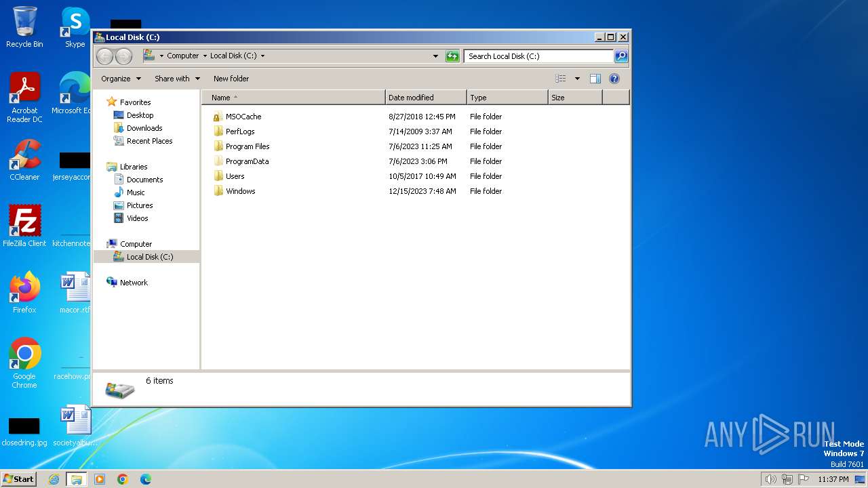Viewport: 868px width, 488px height.
Task: Sort by Size column header
Action: 575,98
